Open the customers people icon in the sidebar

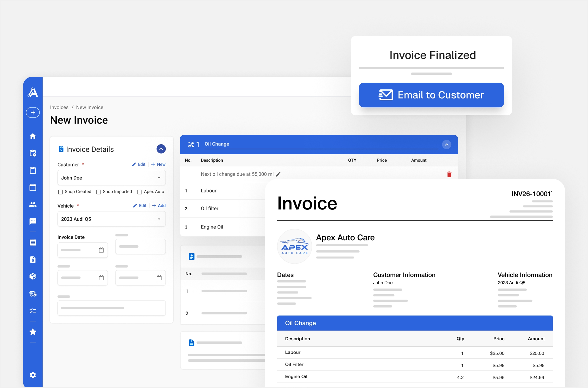(x=33, y=204)
